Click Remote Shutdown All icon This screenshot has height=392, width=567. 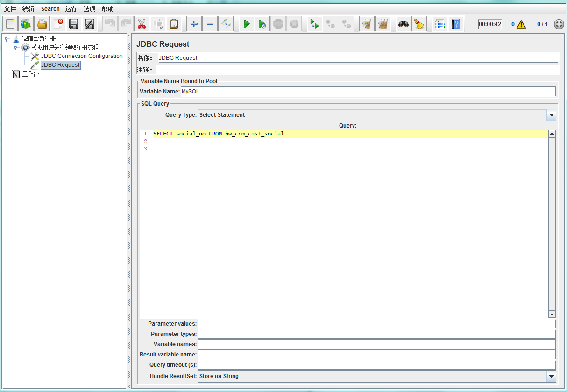(x=346, y=24)
